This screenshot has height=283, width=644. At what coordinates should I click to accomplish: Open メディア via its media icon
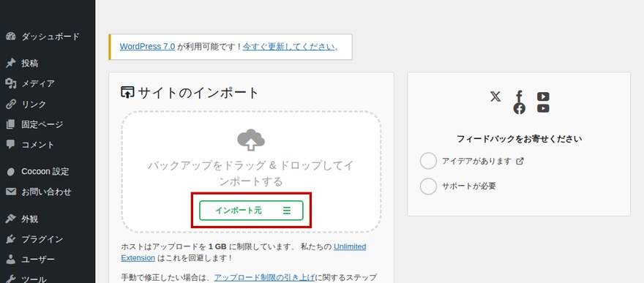click(11, 83)
